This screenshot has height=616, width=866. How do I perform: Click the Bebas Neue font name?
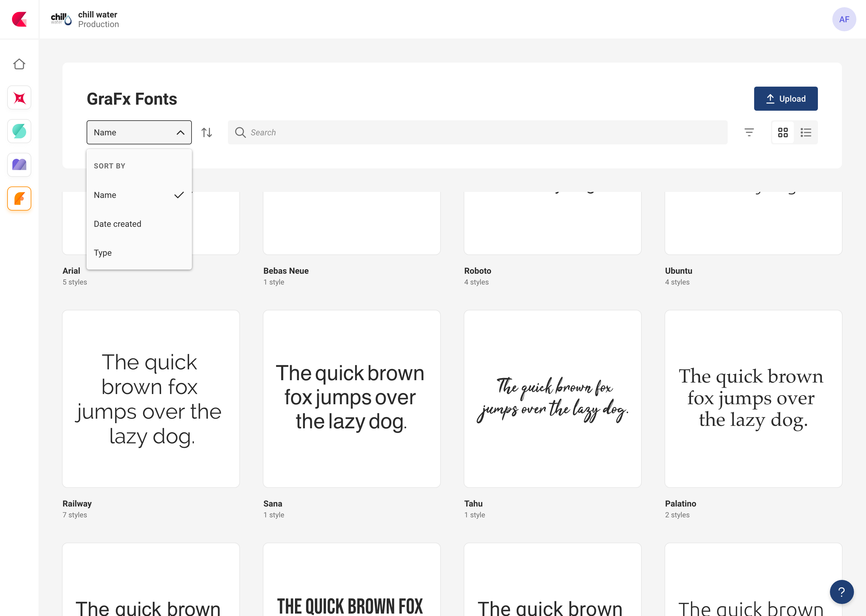tap(286, 271)
